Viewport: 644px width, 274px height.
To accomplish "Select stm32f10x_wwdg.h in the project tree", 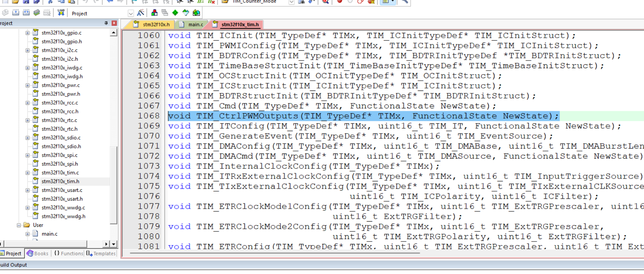I will point(64,216).
